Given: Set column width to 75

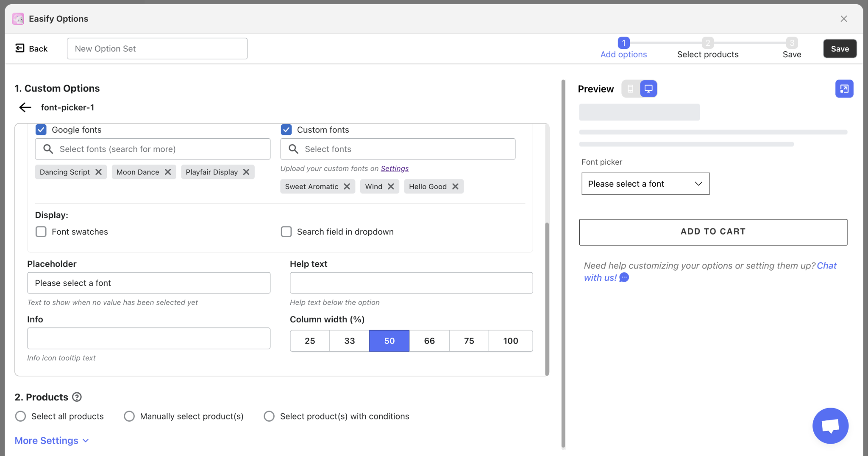Looking at the screenshot, I should (469, 341).
